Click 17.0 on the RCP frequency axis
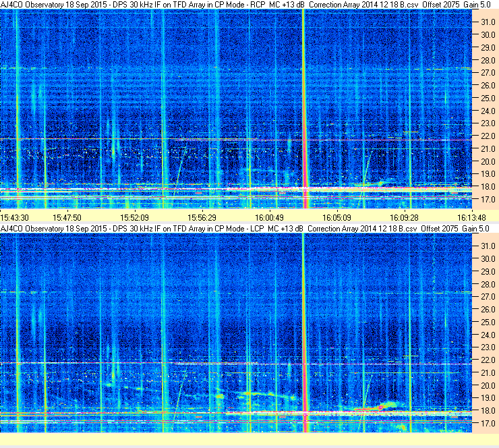499x448 pixels. pyautogui.click(x=488, y=200)
